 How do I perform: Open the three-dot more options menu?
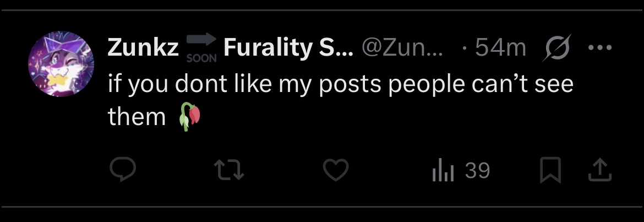[600, 48]
